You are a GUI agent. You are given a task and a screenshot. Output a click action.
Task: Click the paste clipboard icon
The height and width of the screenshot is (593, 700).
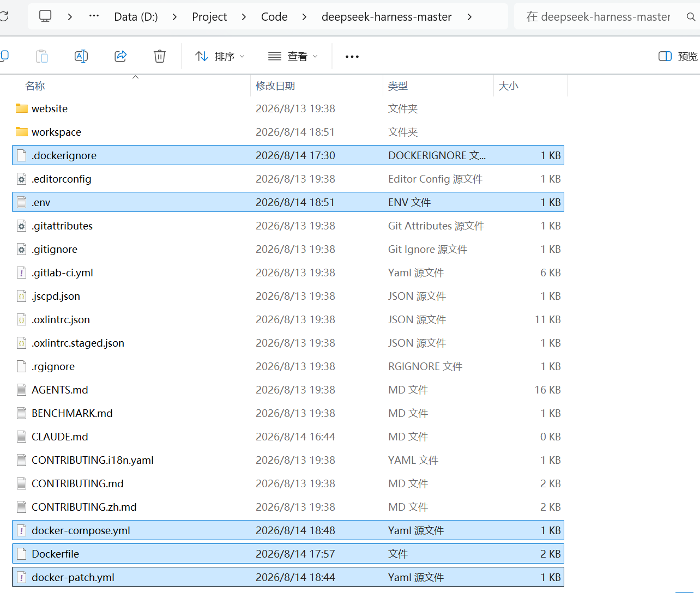(42, 56)
